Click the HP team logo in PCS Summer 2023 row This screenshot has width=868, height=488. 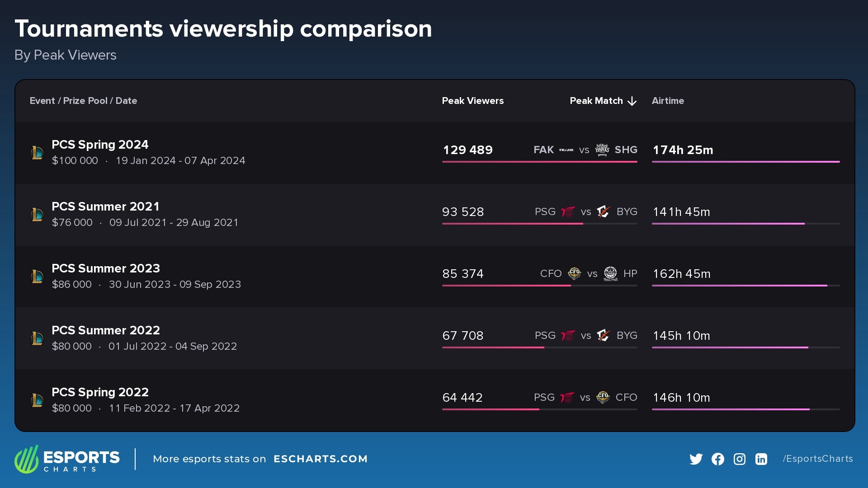coord(610,273)
